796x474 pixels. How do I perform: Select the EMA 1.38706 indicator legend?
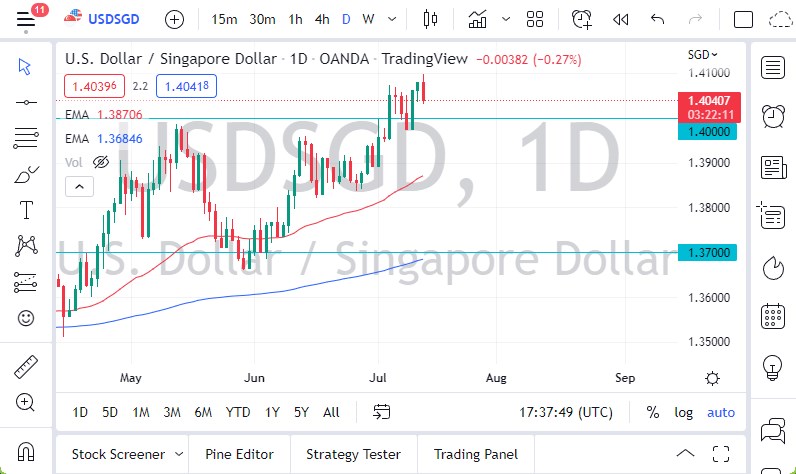(x=104, y=115)
